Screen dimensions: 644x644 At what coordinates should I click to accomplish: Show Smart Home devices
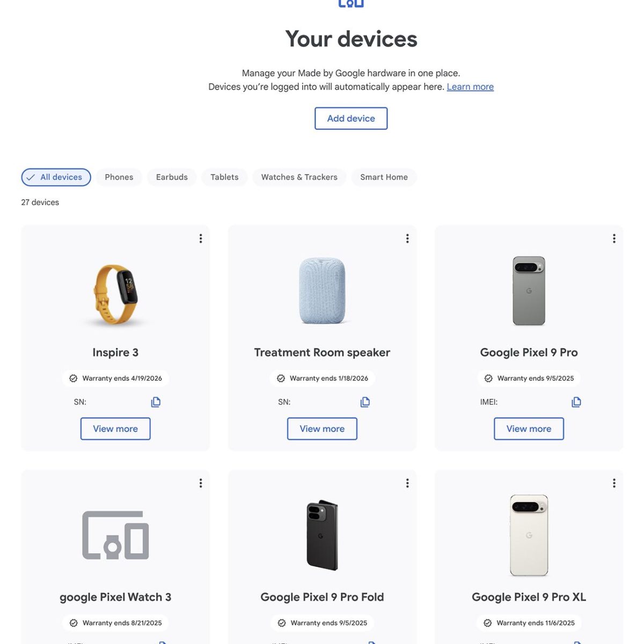tap(384, 177)
